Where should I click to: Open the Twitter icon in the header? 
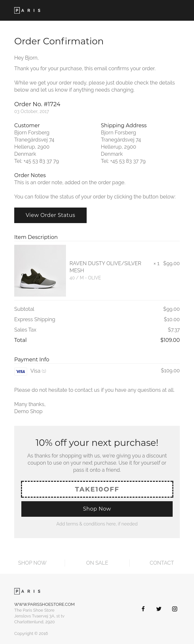point(159,10)
